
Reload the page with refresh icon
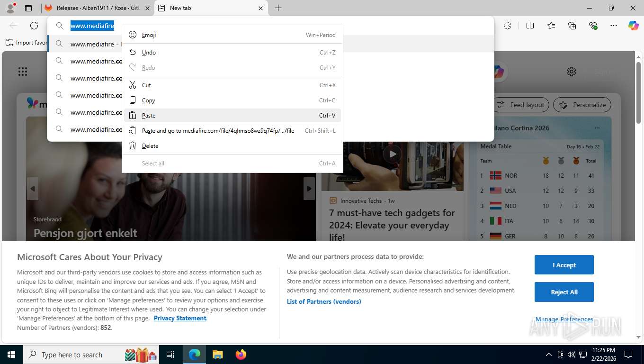point(34,26)
